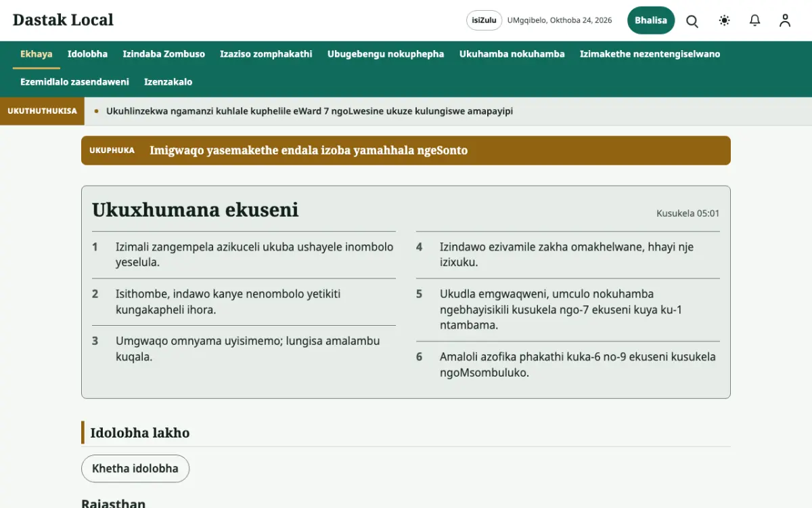
Task: Click the Bhalisa subscribe button
Action: tap(651, 20)
